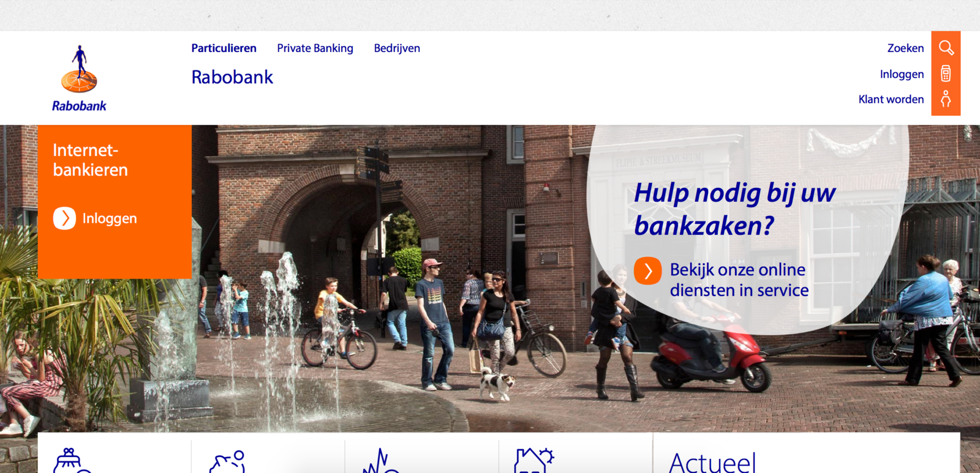Open Bekijk onze online diensten in service
The image size is (980, 473).
(x=739, y=280)
